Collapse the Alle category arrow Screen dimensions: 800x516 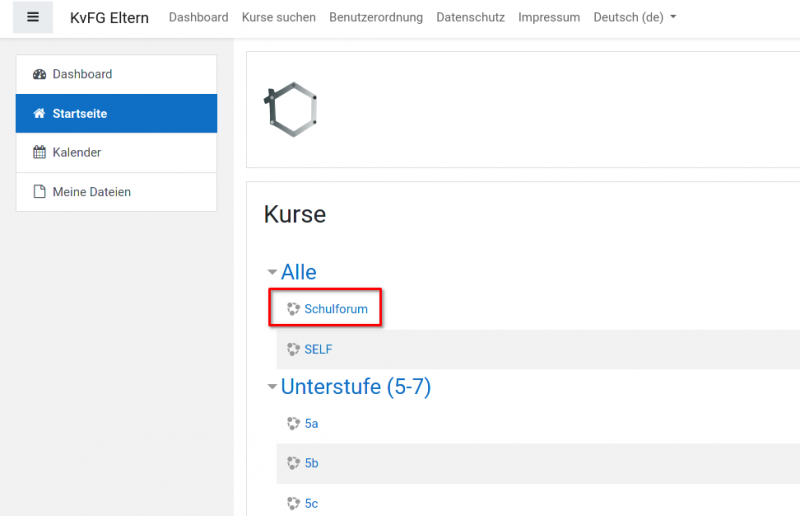[271, 273]
